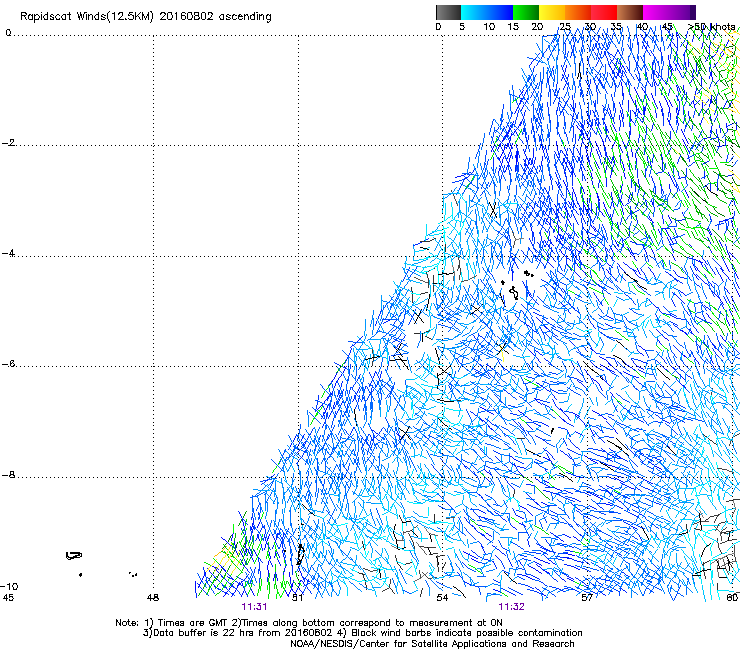Click the small island outline near 46E, 9.5S
This screenshot has height=650, width=740.
(74, 556)
